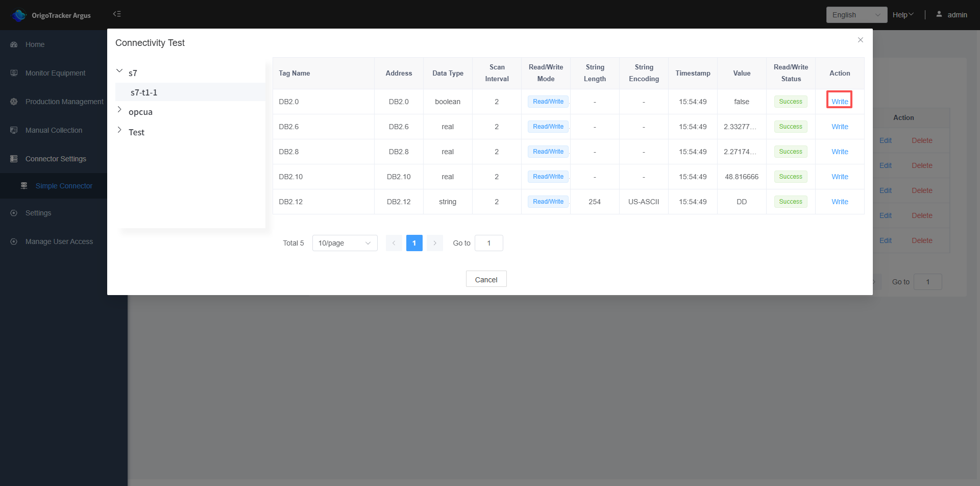
Task: Select the s7-t1-1 tree item
Action: [144, 92]
